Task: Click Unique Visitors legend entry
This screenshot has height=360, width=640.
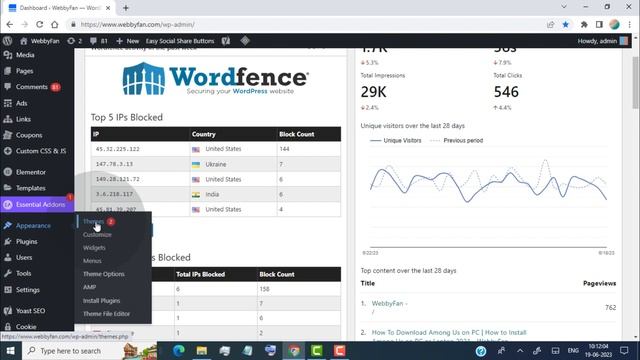Action: (396, 140)
